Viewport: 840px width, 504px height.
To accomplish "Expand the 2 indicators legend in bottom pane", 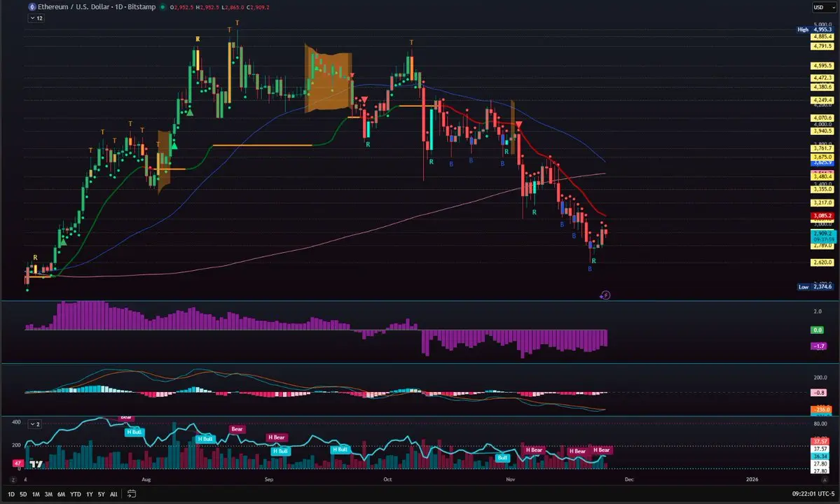I will point(35,423).
